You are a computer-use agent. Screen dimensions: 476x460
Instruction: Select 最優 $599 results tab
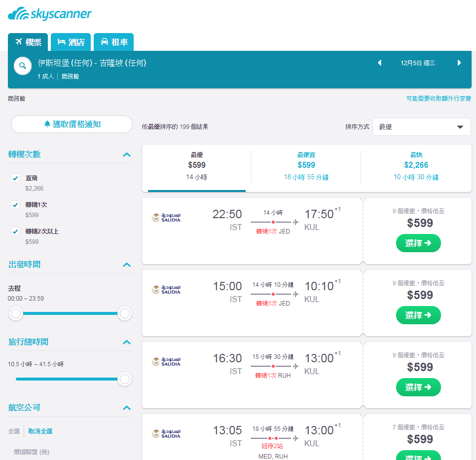197,168
